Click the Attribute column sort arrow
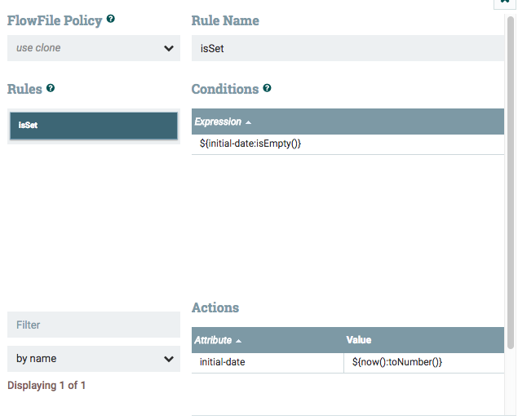 238,341
